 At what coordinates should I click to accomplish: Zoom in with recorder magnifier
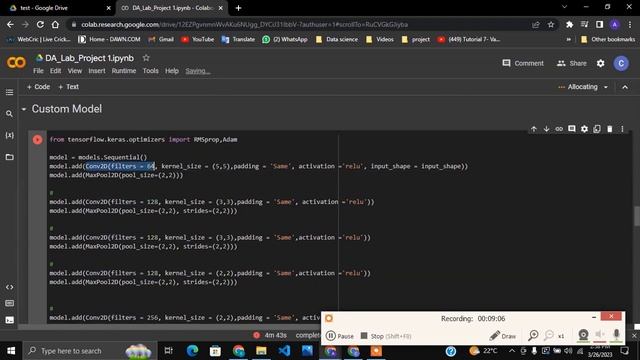533,335
